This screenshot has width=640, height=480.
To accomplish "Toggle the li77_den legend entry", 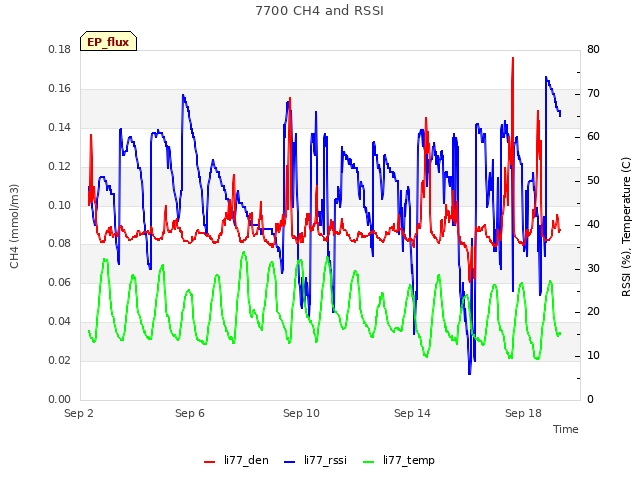I will (x=236, y=460).
